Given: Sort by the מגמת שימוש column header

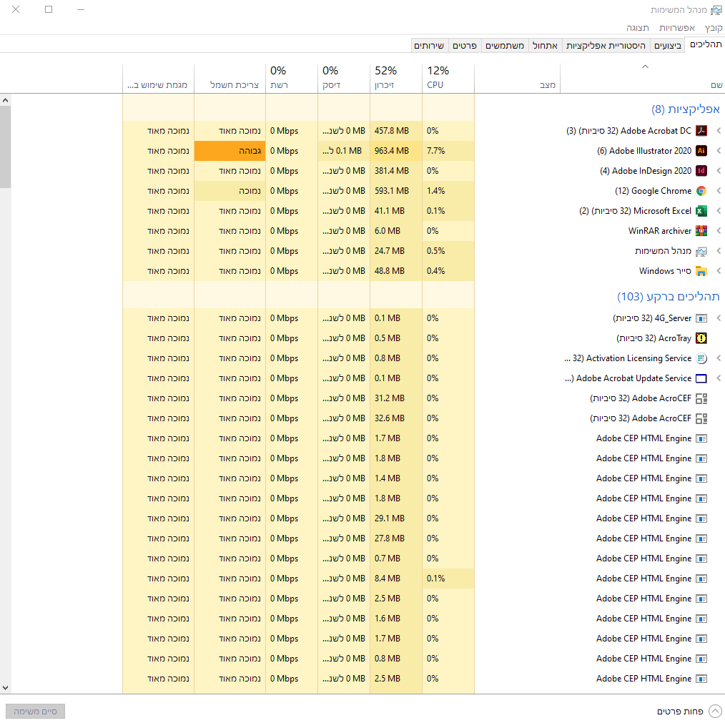Looking at the screenshot, I should click(158, 78).
